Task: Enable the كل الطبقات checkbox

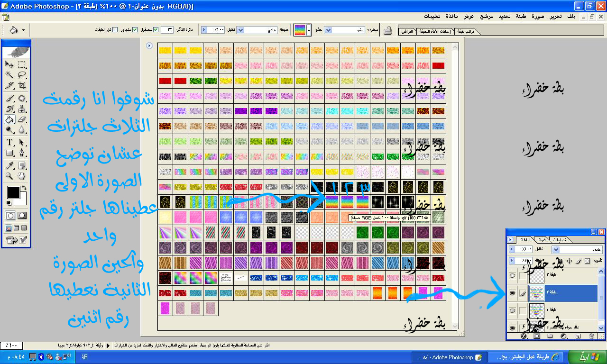Action: (x=115, y=30)
